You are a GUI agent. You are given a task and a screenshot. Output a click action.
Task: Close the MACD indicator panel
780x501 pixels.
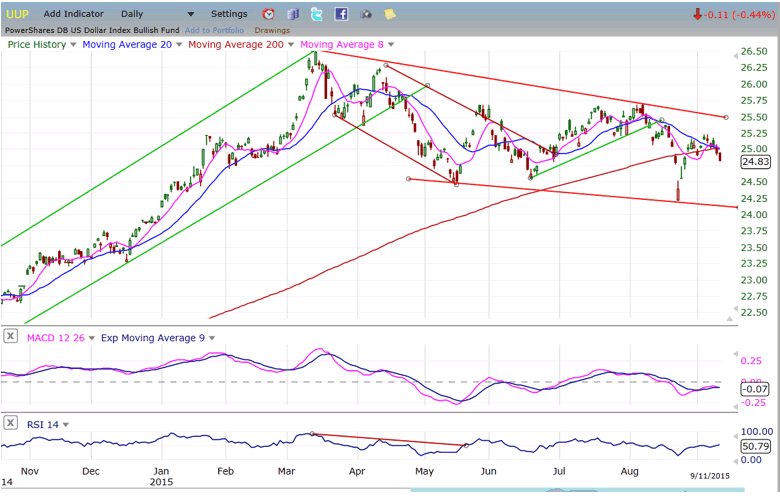pyautogui.click(x=10, y=337)
